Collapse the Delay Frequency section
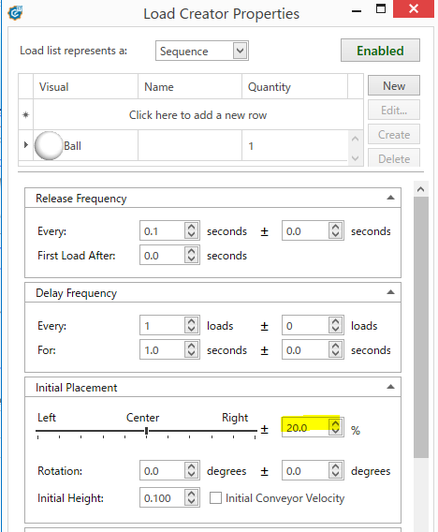Screen dimensions: 438x532 pyautogui.click(x=391, y=292)
